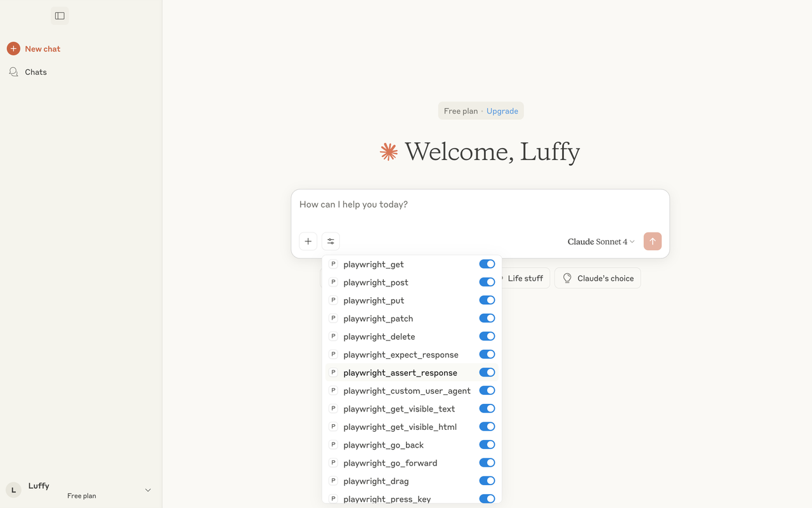The height and width of the screenshot is (508, 812).
Task: Click the P icon beside playwright_patch
Action: [x=333, y=318]
